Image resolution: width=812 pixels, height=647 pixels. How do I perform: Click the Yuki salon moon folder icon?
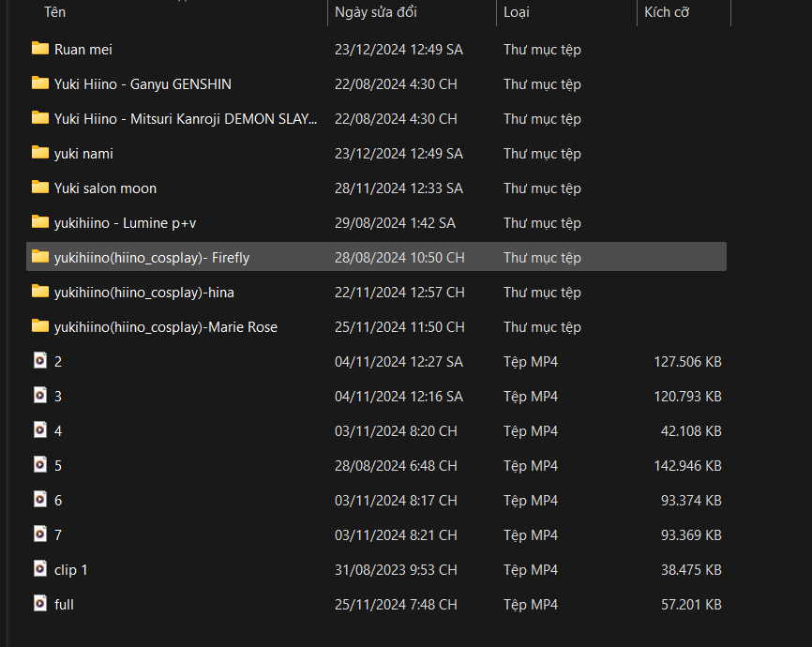tap(39, 188)
